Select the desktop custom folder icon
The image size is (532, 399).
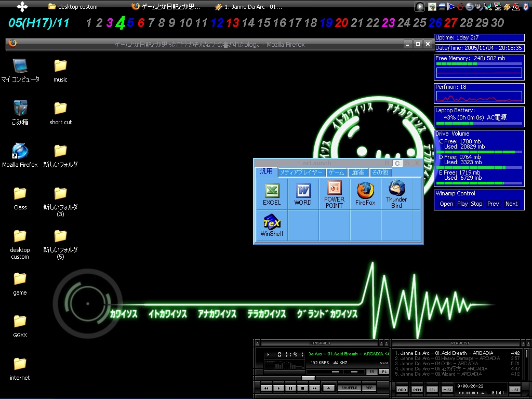point(20,244)
